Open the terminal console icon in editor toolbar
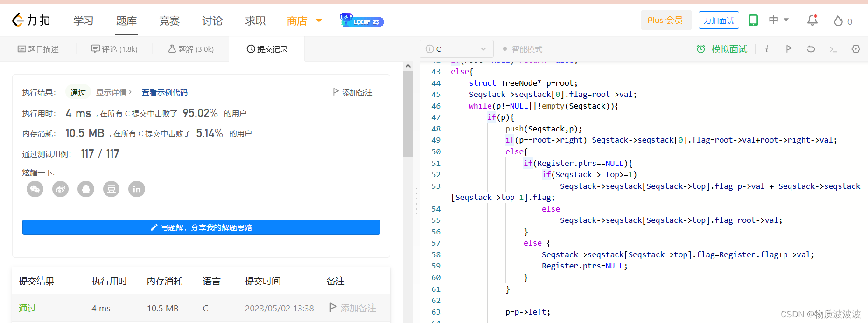Viewport: 868px width, 323px height. coord(833,49)
